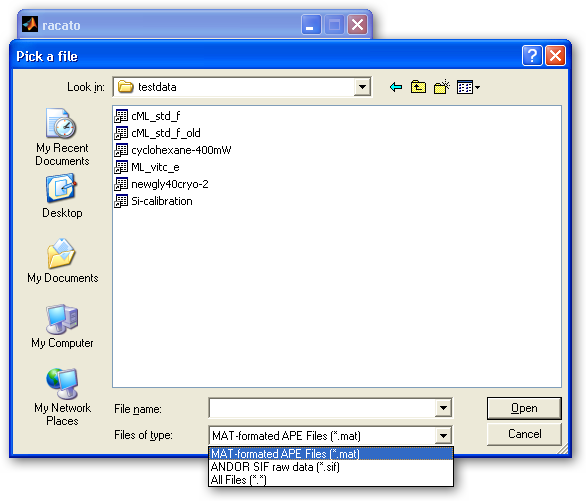This screenshot has width=586, height=501.
Task: Open the View Menu icon dropdown
Action: (x=468, y=87)
